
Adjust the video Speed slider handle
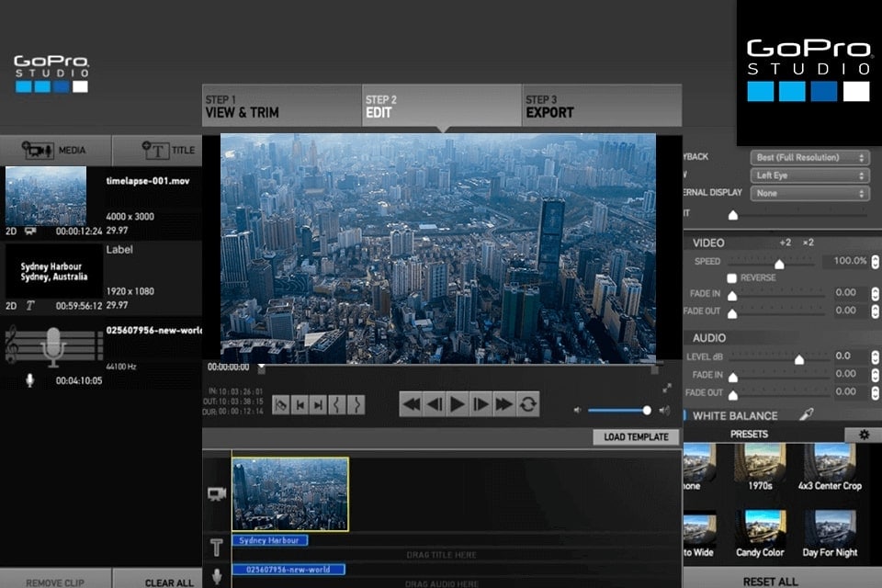[779, 264]
